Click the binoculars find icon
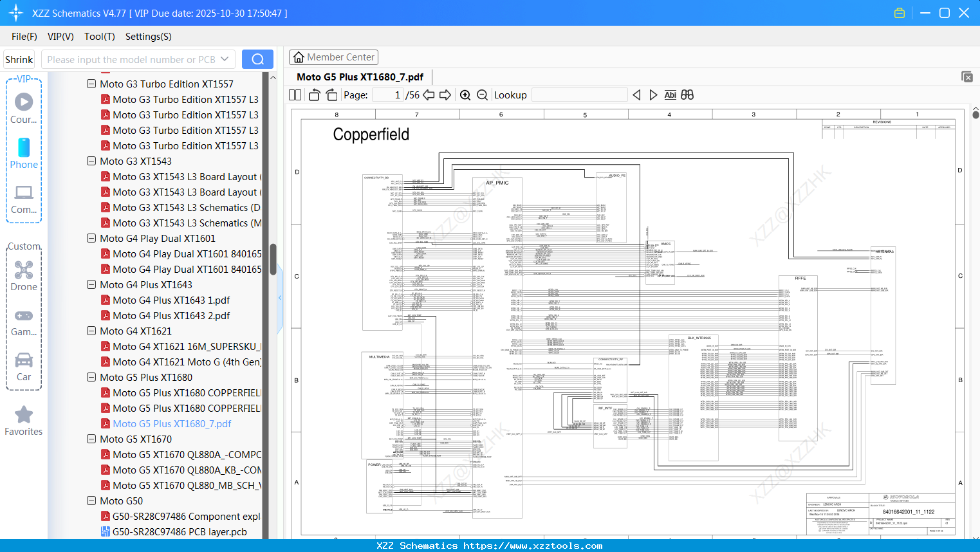The width and height of the screenshot is (980, 552). pos(687,95)
